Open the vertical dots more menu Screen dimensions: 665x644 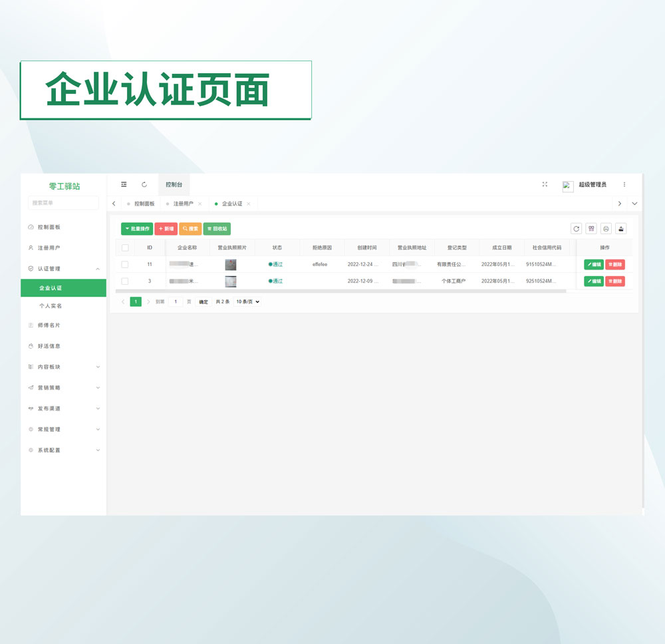pos(624,184)
